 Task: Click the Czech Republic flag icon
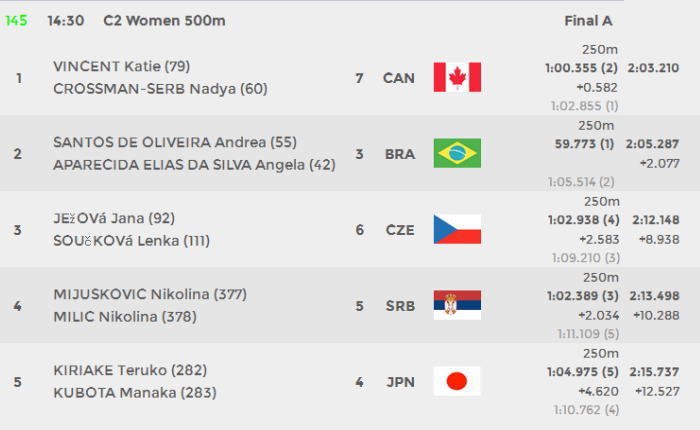[457, 229]
